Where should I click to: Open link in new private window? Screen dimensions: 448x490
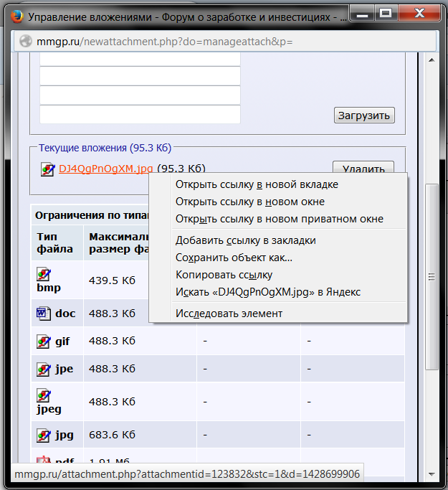(279, 219)
